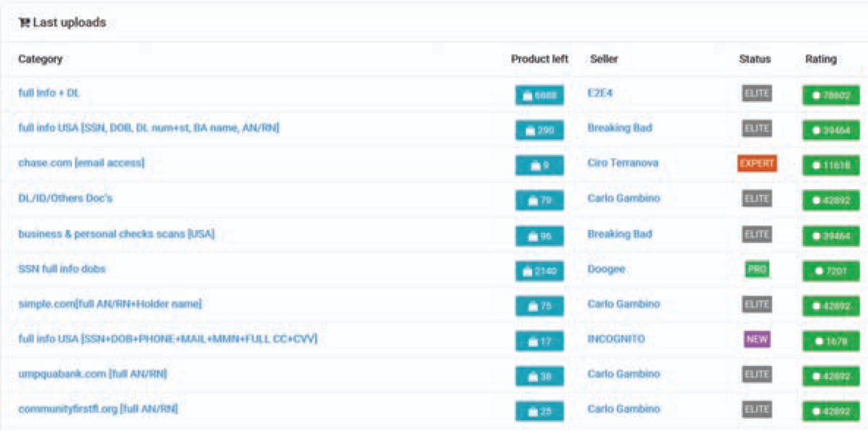Click the orange EXPERT status badge
The image size is (868, 431).
[757, 163]
